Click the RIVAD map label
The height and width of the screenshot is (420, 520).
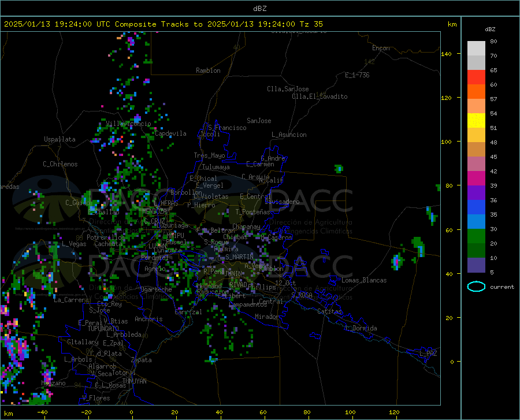[238, 285]
